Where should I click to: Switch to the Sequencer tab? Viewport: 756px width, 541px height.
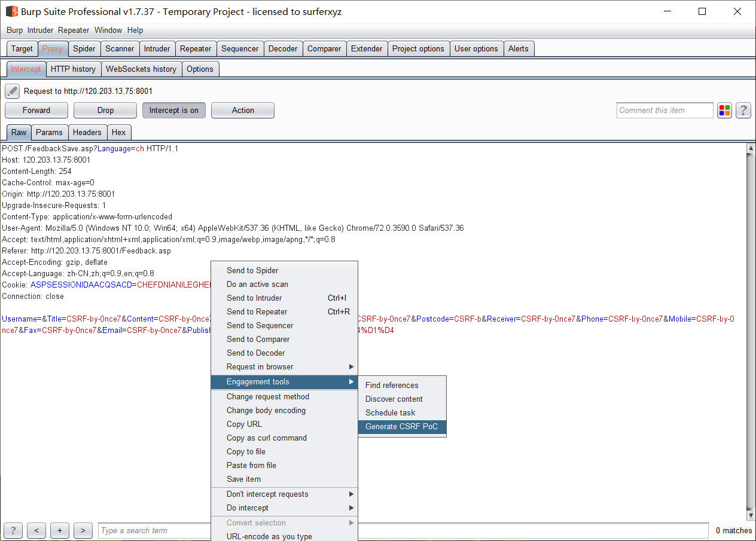coord(240,49)
